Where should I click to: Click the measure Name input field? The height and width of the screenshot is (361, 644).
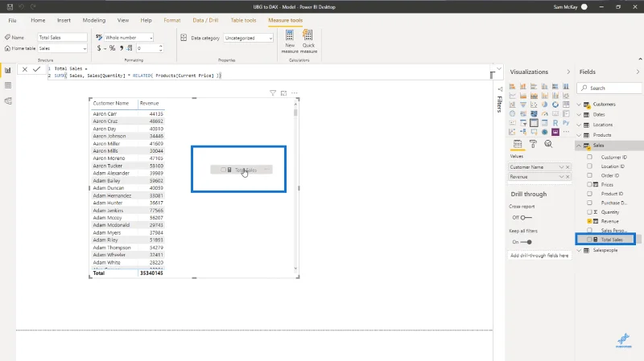(63, 37)
